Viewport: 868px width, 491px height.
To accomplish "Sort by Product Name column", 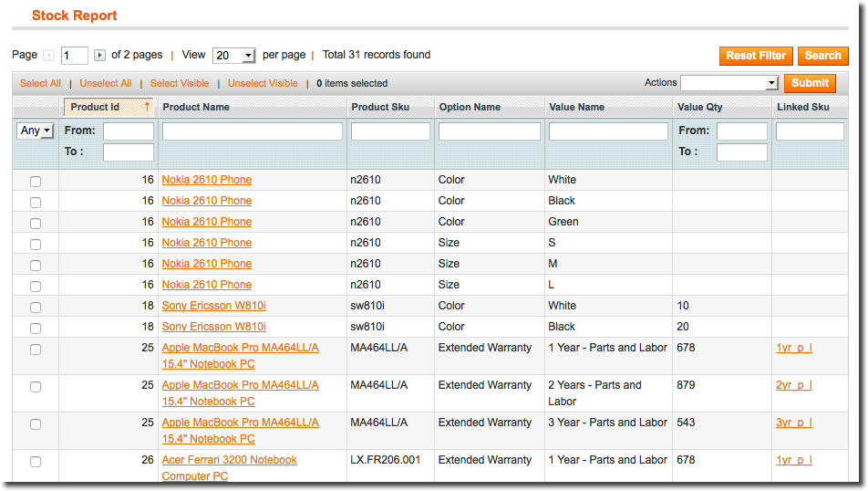I will tap(196, 107).
